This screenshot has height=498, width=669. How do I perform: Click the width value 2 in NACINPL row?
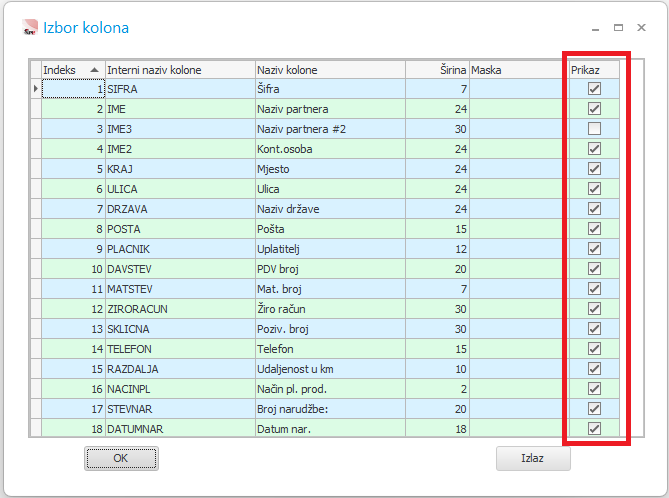coord(437,389)
